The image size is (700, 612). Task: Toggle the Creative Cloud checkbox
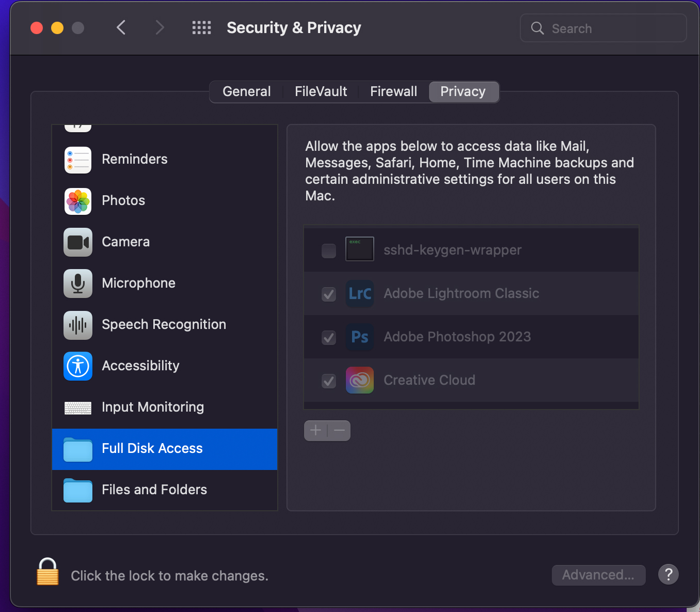329,381
